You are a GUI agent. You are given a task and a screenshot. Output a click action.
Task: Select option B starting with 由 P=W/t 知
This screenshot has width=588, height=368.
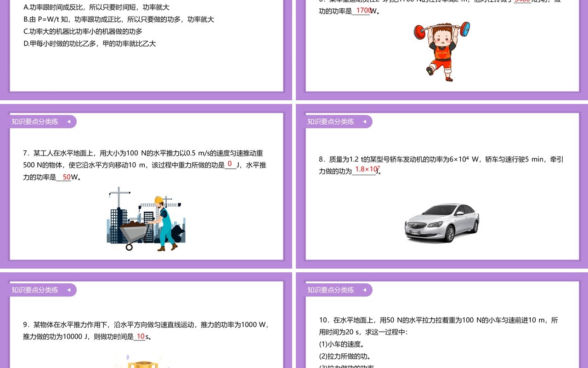(119, 19)
